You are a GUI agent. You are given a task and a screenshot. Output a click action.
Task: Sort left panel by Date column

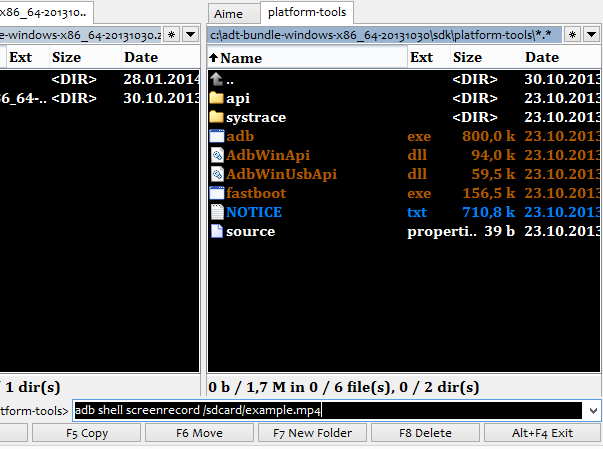pos(161,58)
